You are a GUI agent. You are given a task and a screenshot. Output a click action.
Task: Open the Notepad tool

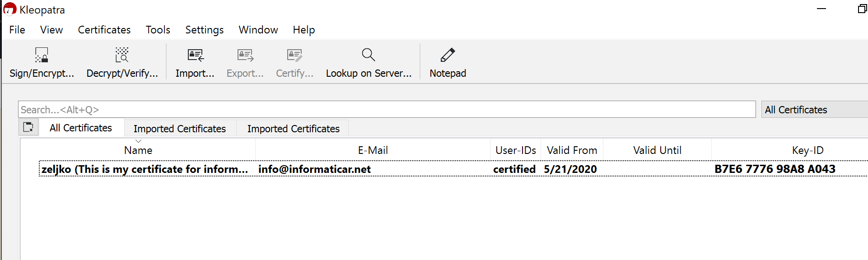tap(448, 62)
